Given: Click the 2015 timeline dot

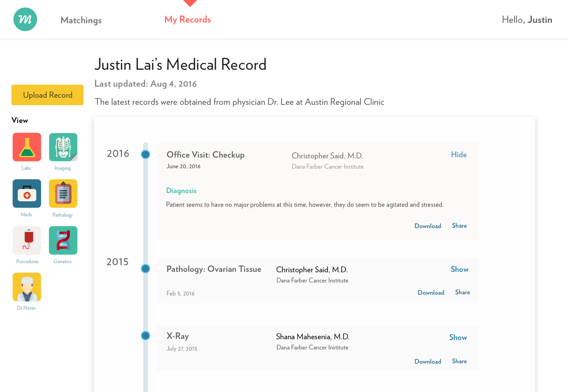Looking at the screenshot, I should (145, 268).
